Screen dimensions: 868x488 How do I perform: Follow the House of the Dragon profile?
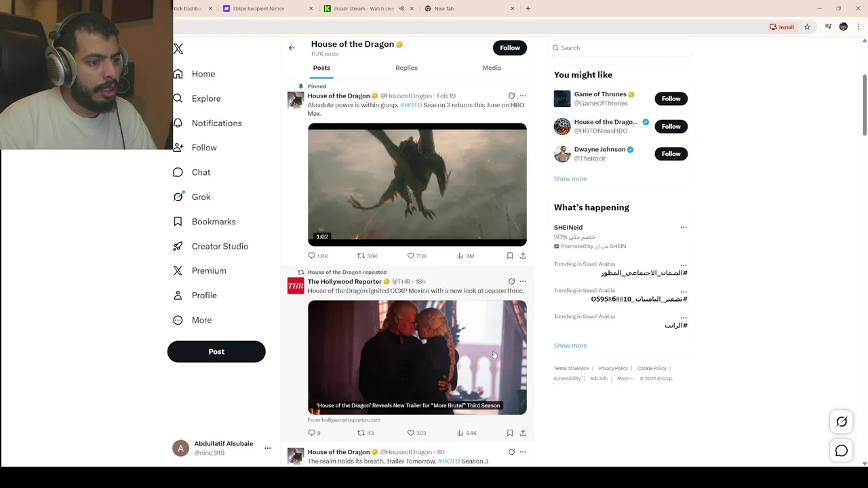coord(510,47)
